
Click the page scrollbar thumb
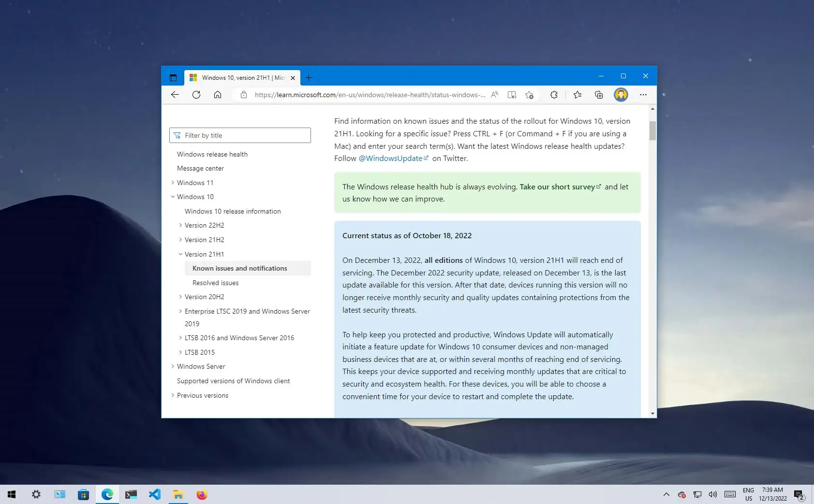click(652, 130)
